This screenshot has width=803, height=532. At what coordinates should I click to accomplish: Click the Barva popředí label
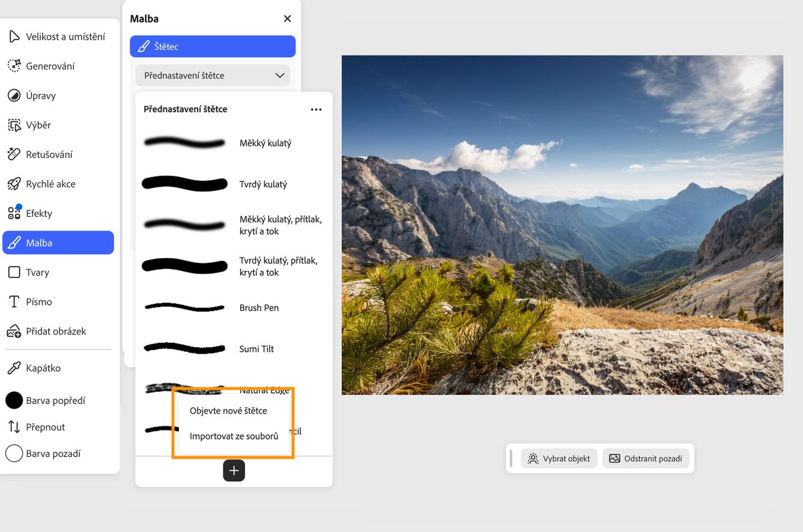[x=56, y=401]
